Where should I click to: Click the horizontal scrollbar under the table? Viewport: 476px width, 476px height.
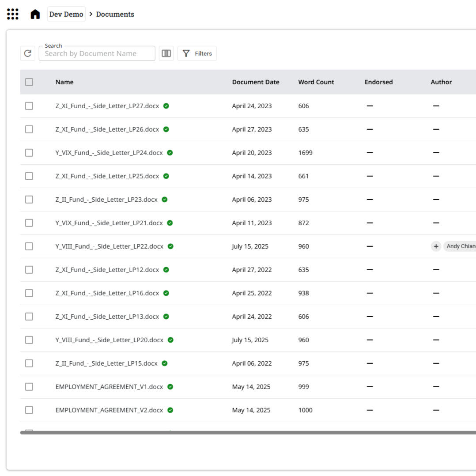[247, 433]
